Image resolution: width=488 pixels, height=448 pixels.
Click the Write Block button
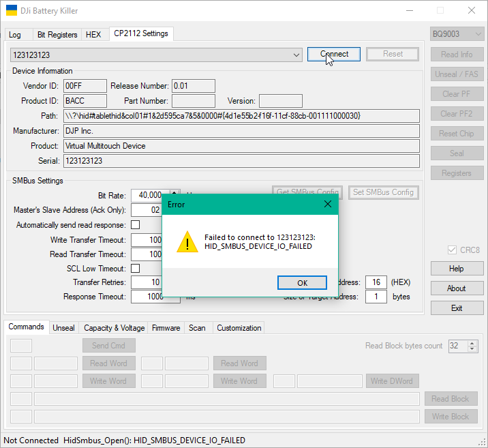pos(451,417)
